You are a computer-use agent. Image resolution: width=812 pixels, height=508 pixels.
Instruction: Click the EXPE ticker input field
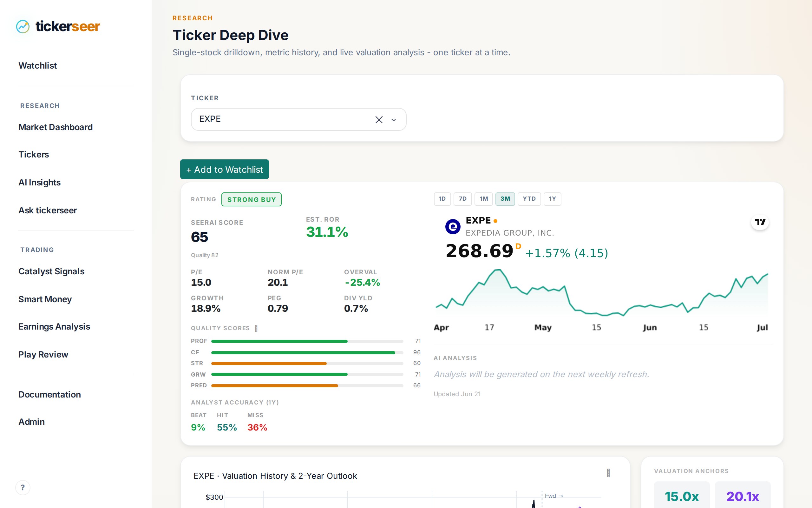(298, 119)
